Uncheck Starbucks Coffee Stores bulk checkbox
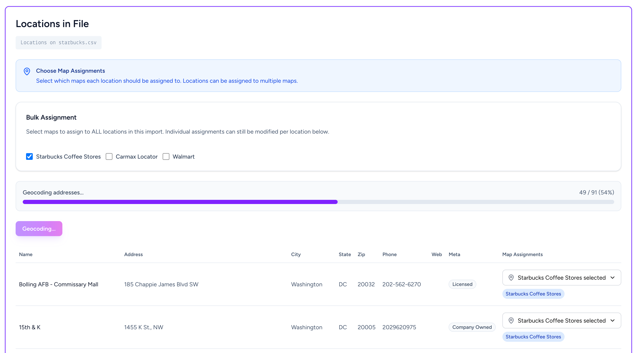This screenshot has width=644, height=353. pyautogui.click(x=29, y=157)
